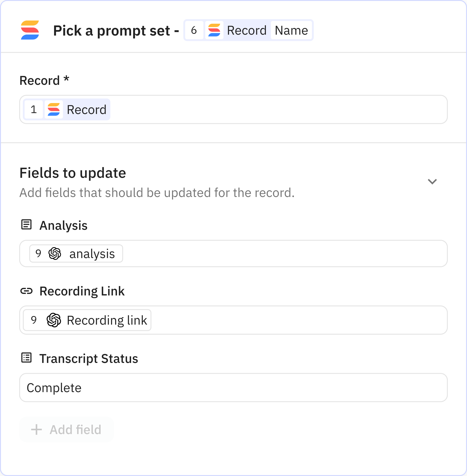Select the SmartSuite icon in the Record Name token
467x476 pixels.
coord(214,30)
